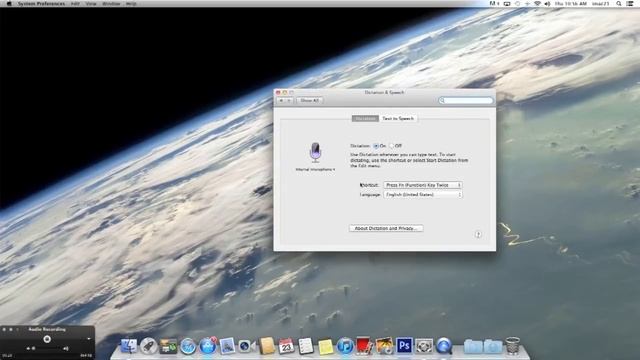Click record button in Audio Recording
This screenshot has width=640, height=360.
(x=47, y=339)
